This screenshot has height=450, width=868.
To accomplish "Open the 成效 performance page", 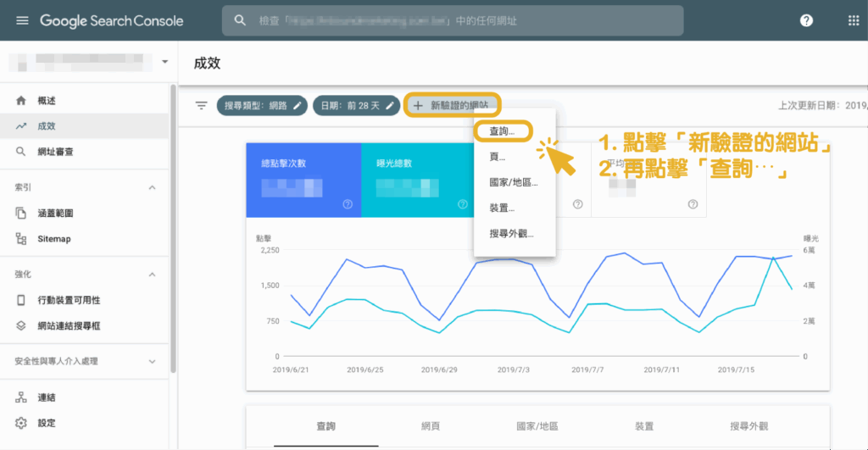I will [x=84, y=125].
